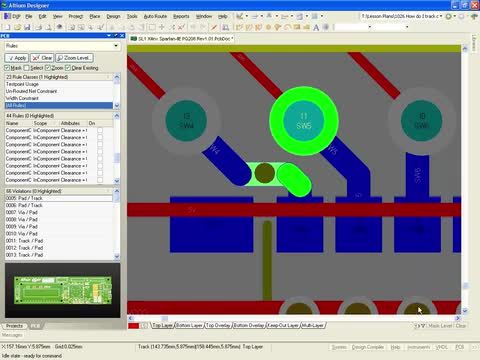Select the Multi-Layer tab
This screenshot has height=360, width=480.
[x=313, y=325]
